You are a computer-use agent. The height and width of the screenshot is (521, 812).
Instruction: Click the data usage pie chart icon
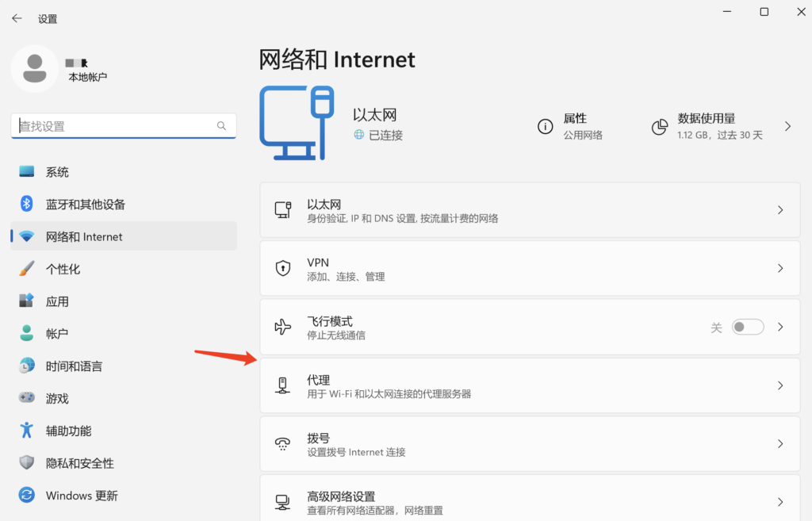click(659, 127)
